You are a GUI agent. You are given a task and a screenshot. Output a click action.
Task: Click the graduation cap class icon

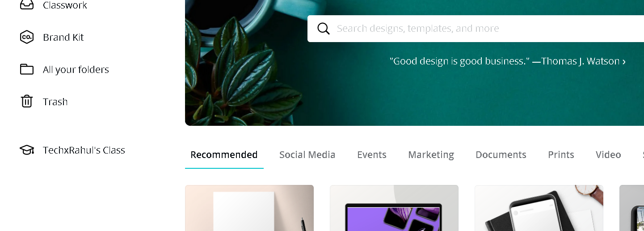point(27,150)
